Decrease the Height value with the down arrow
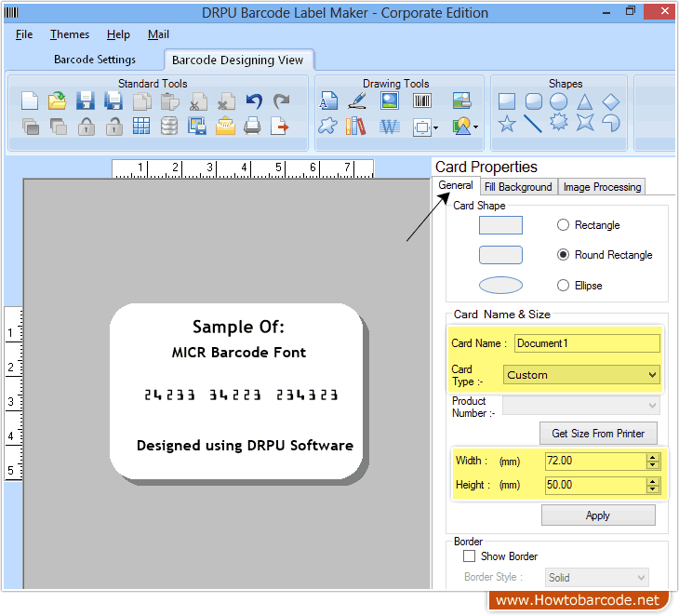 click(653, 489)
